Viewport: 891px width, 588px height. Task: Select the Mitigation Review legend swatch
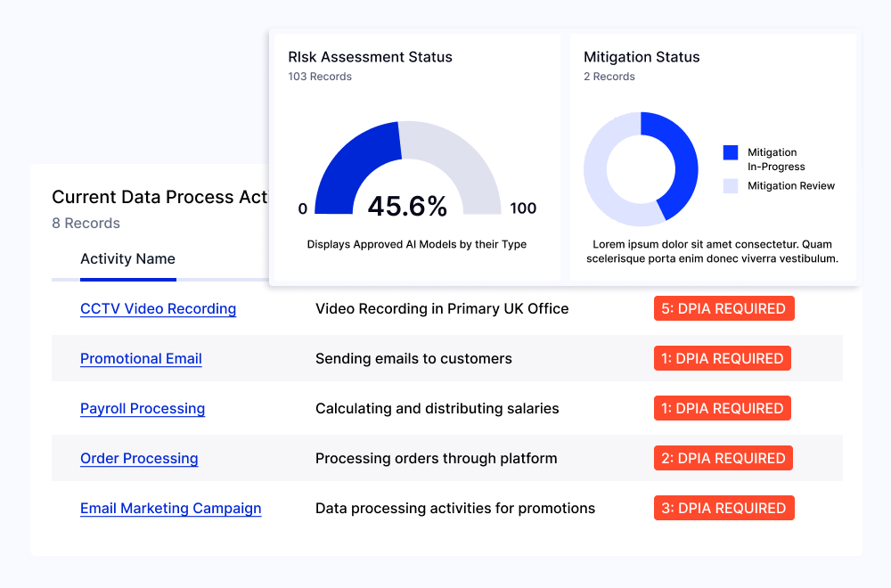tap(732, 185)
